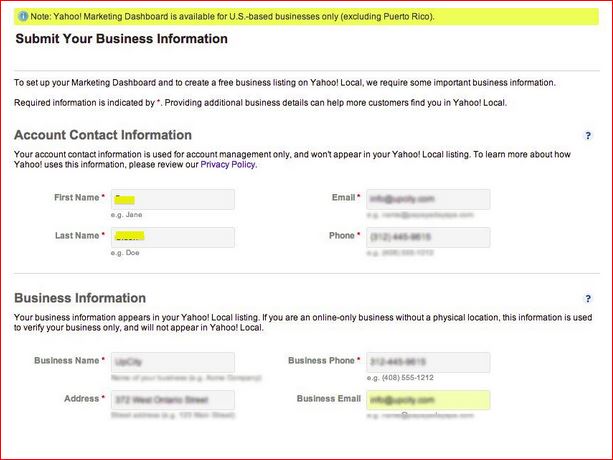Click the 'First Name' label
613x460 pixels.
77,197
